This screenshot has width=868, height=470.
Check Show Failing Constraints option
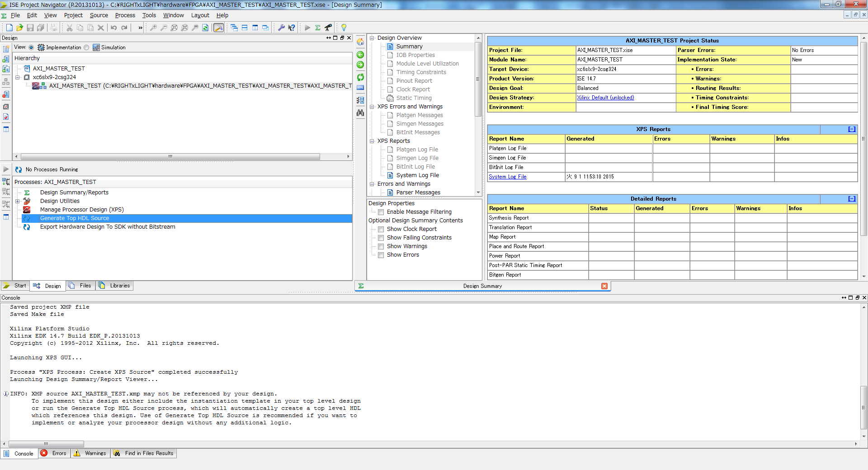coord(381,238)
